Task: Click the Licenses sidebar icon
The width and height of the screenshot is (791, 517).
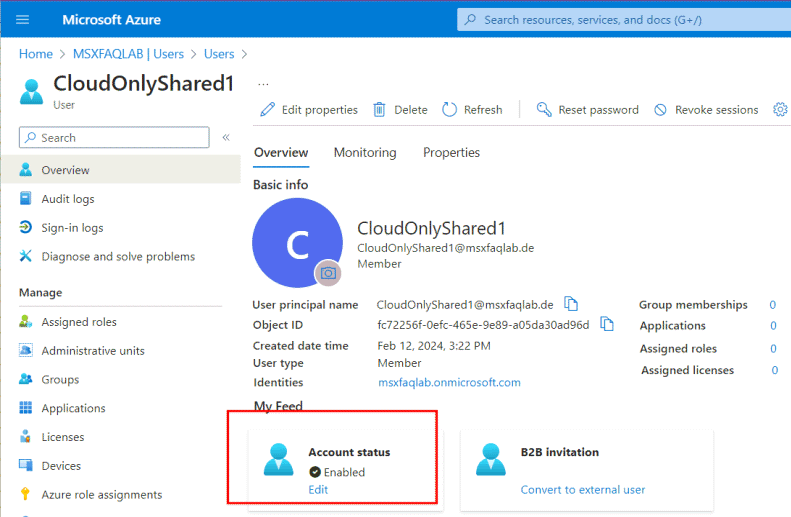Action: [x=25, y=436]
